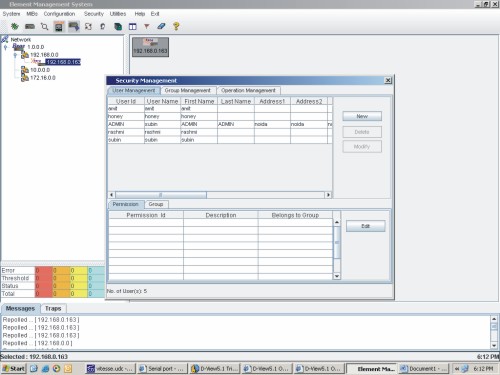This screenshot has width=500, height=375.
Task: Select the 192.168.0.163 device thumbnail
Action: 150,47
